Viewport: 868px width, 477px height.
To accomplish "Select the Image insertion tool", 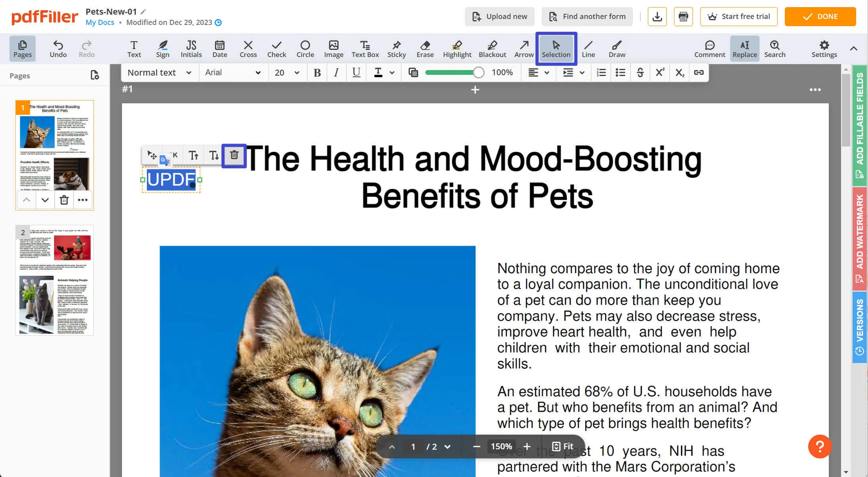I will [x=333, y=48].
